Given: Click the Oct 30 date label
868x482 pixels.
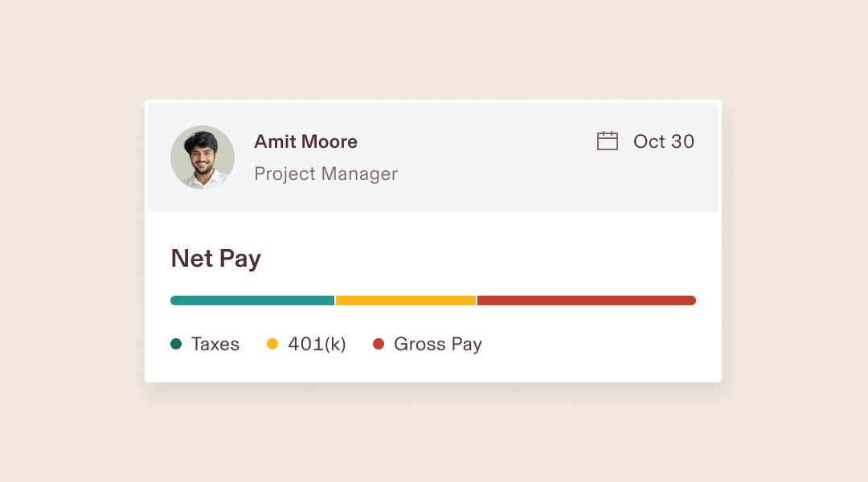Looking at the screenshot, I should click(x=664, y=141).
